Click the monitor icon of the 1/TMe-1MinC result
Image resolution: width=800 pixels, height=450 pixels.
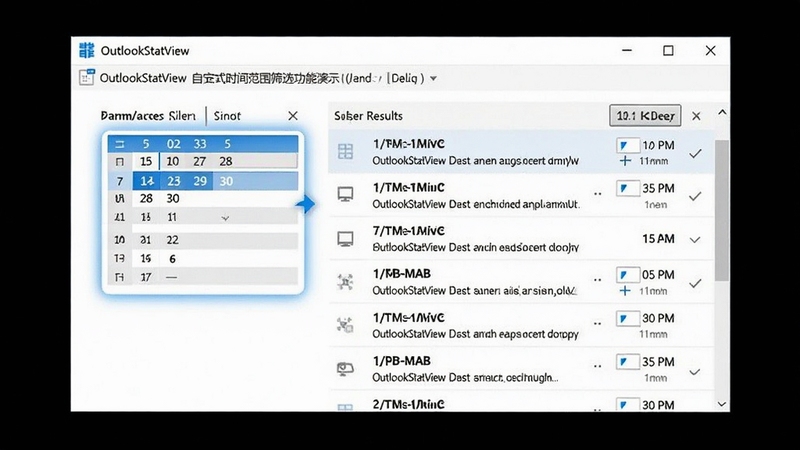345,194
